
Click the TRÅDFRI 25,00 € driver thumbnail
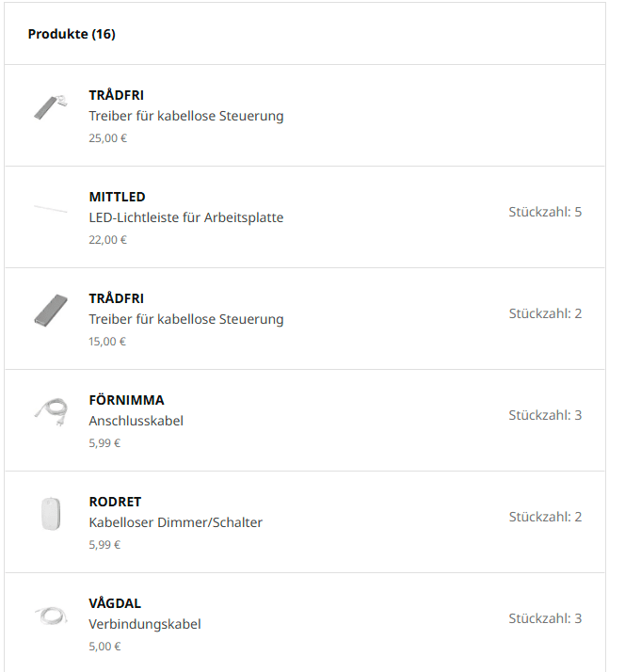[x=51, y=107]
